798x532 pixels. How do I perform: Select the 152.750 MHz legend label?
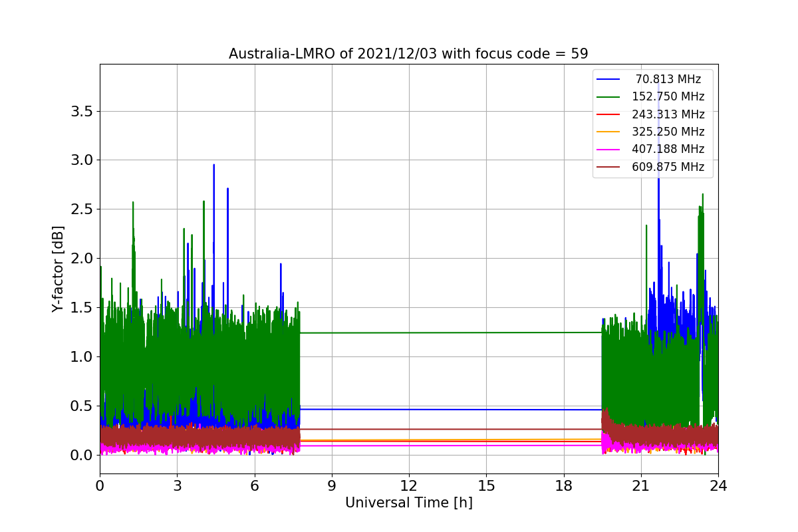tap(668, 96)
